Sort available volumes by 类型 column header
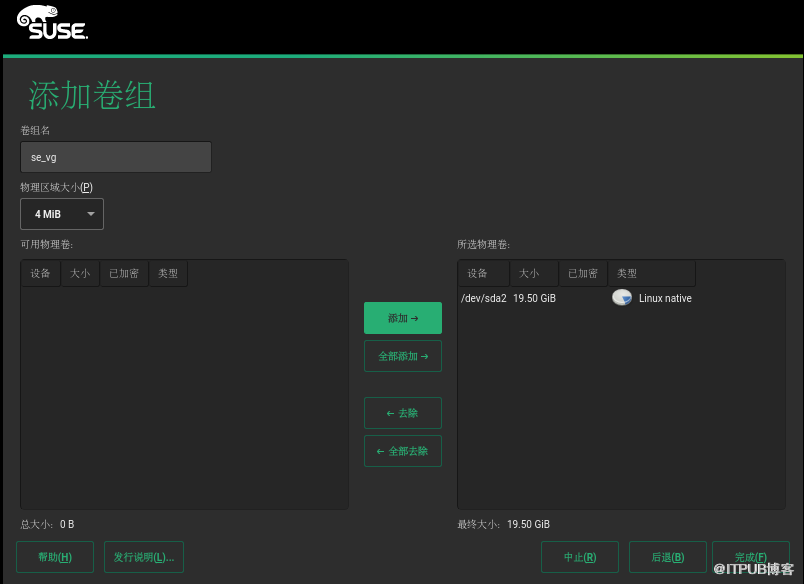The image size is (804, 584). pyautogui.click(x=168, y=273)
